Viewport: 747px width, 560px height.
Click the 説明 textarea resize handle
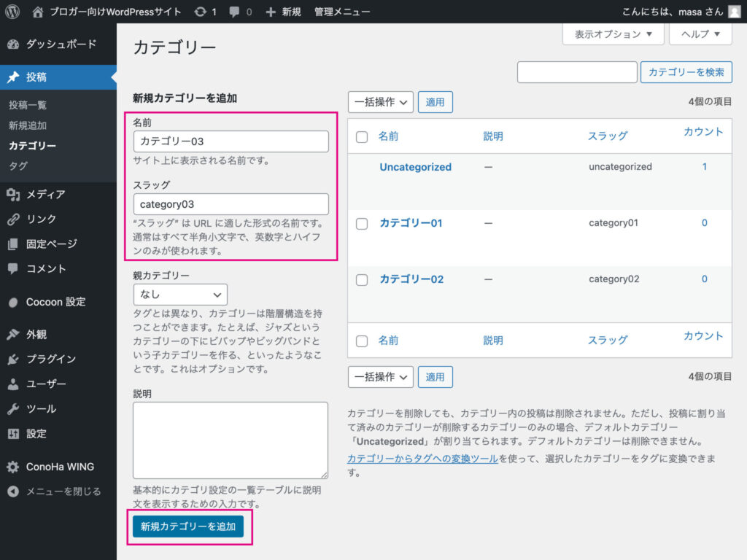[x=324, y=475]
